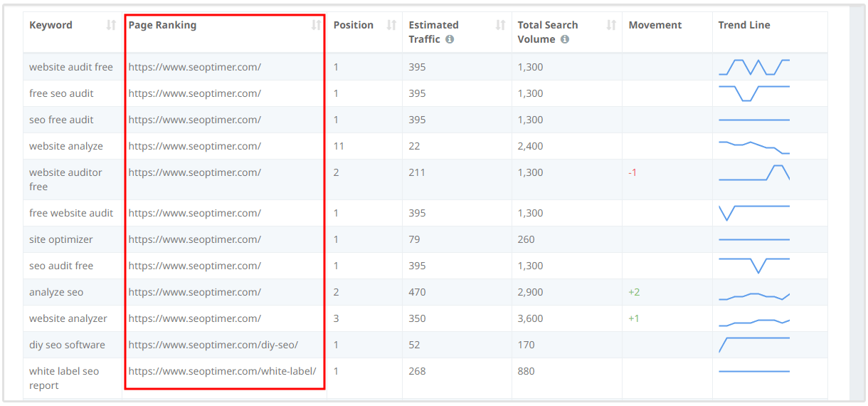This screenshot has width=868, height=406.
Task: Click the -1 movement value
Action: (633, 172)
